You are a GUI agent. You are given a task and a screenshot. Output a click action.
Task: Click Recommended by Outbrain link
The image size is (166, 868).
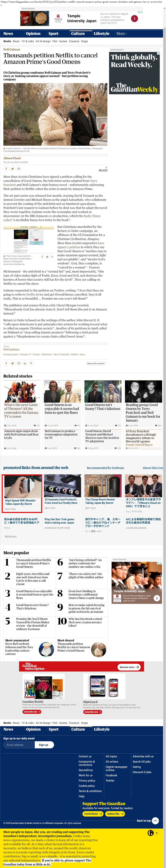click(105, 468)
